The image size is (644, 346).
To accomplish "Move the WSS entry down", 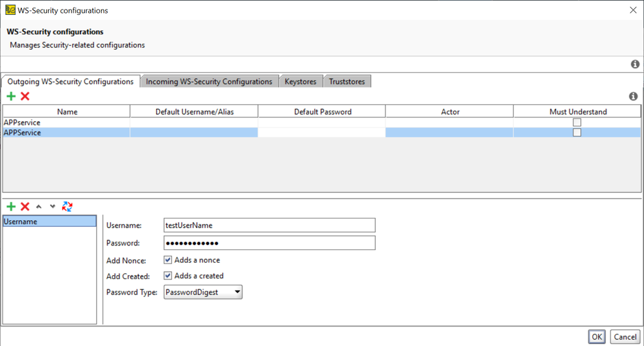I will (53, 207).
